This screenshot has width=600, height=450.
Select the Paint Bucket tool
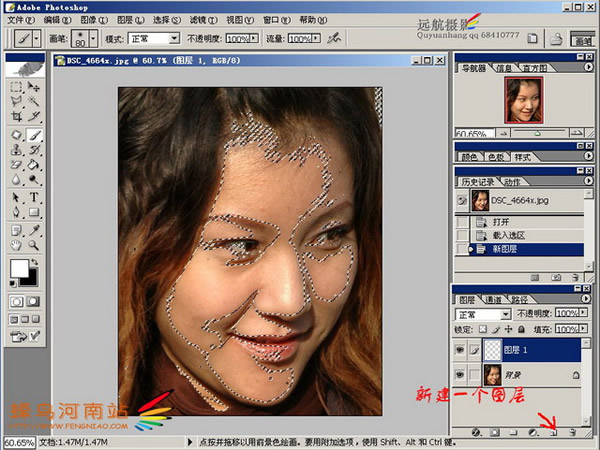point(34,165)
